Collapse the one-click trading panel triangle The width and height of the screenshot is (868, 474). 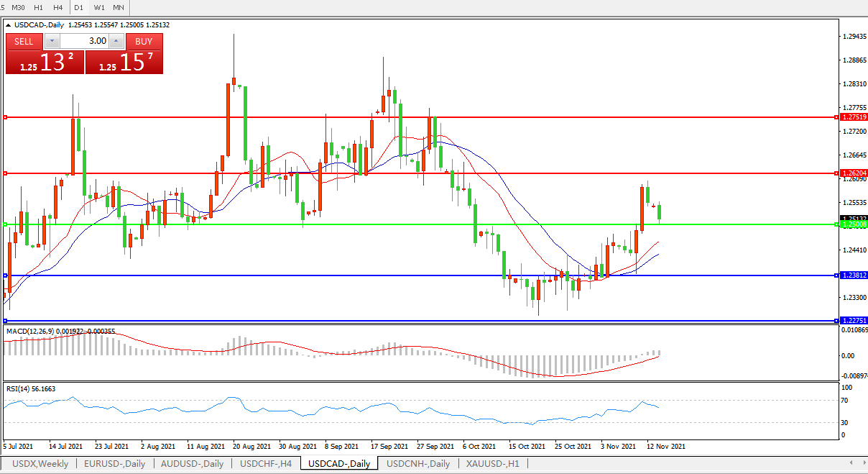[9, 24]
